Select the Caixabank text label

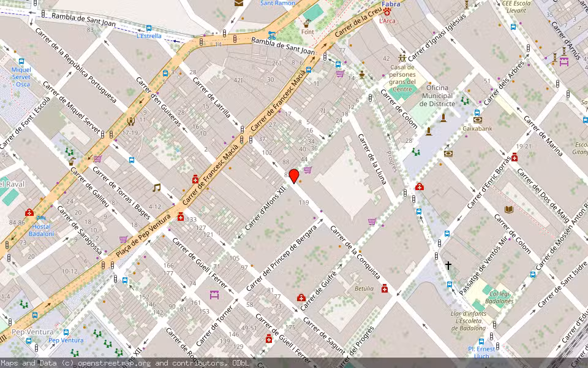click(x=477, y=128)
